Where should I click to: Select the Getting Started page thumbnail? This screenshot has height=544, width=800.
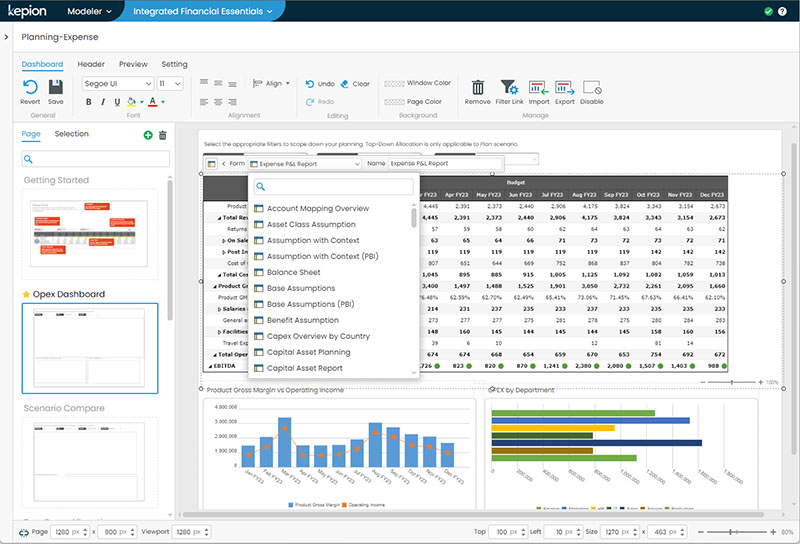tap(90, 234)
